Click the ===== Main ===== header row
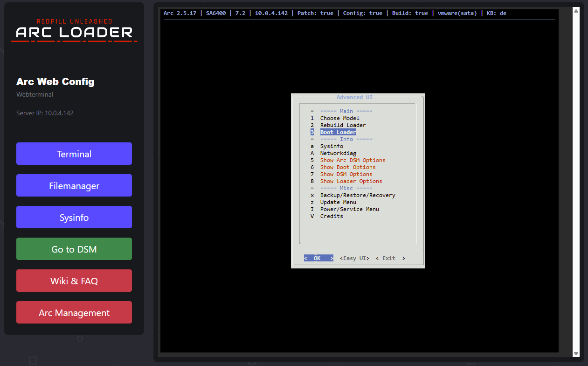This screenshot has height=366, width=588. [x=346, y=111]
